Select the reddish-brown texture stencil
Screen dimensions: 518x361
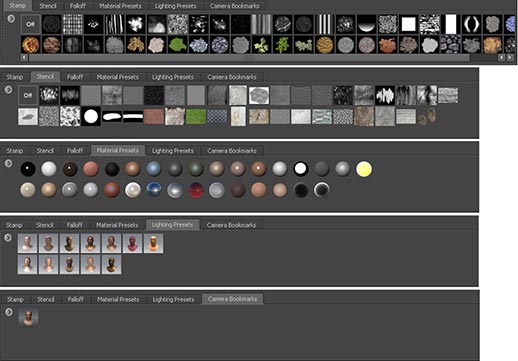click(x=154, y=116)
